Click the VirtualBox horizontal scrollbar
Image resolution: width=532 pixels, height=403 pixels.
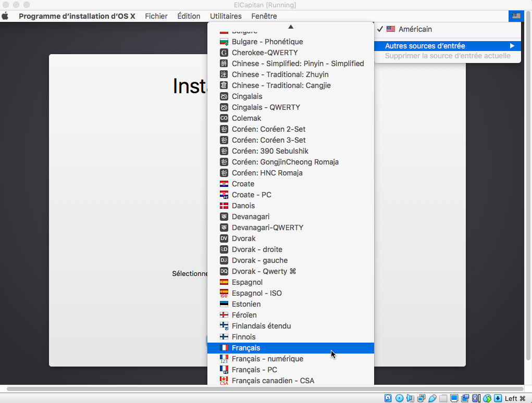(x=265, y=389)
